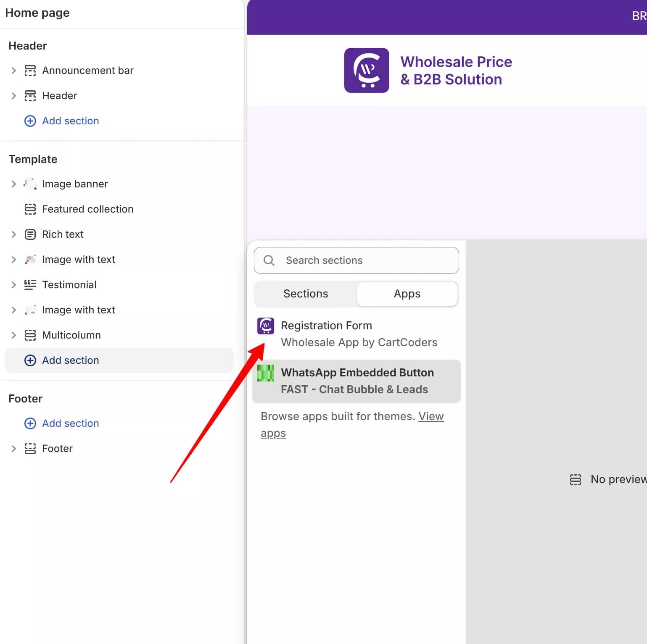
Task: Select the Featured collection section
Action: (x=119, y=209)
